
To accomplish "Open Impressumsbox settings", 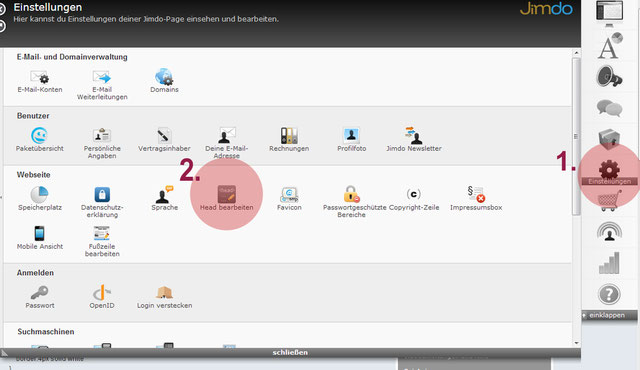I will 476,199.
